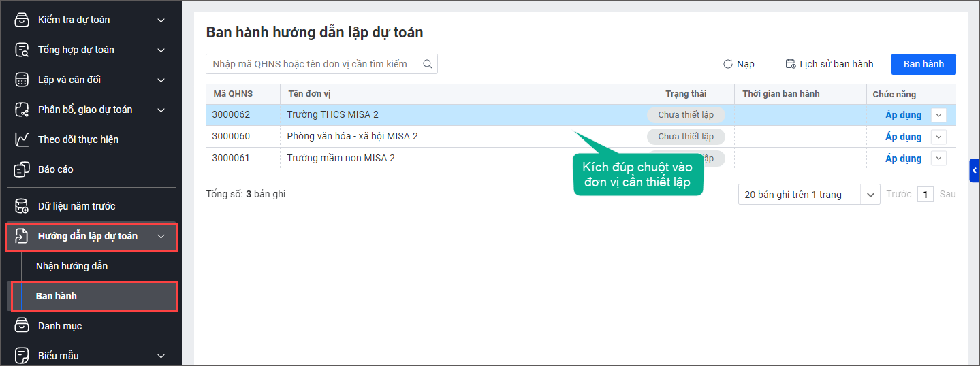Click the Theo dõi thực hiện chart icon
Image resolution: width=980 pixels, height=366 pixels.
pyautogui.click(x=22, y=139)
